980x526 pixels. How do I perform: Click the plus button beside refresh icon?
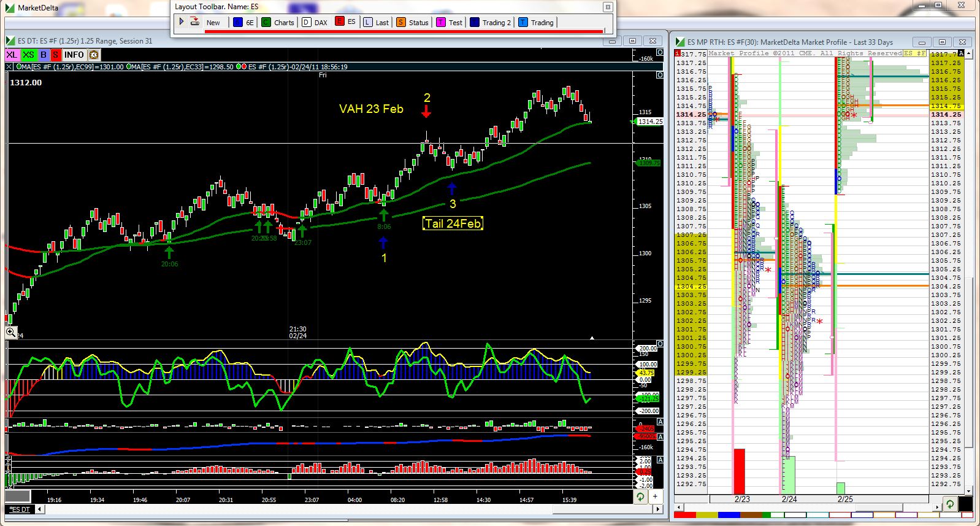point(655,497)
